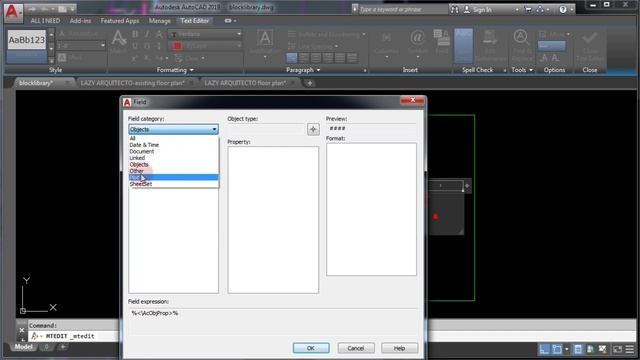The height and width of the screenshot is (360, 640).
Task: Click Sign In link
Action: [x=482, y=9]
